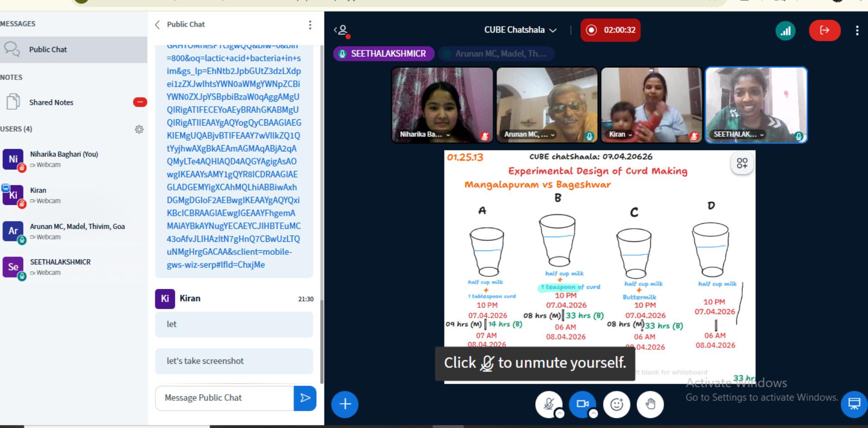Open Shared Notes
Viewport: 868px width, 428px height.
click(x=51, y=103)
